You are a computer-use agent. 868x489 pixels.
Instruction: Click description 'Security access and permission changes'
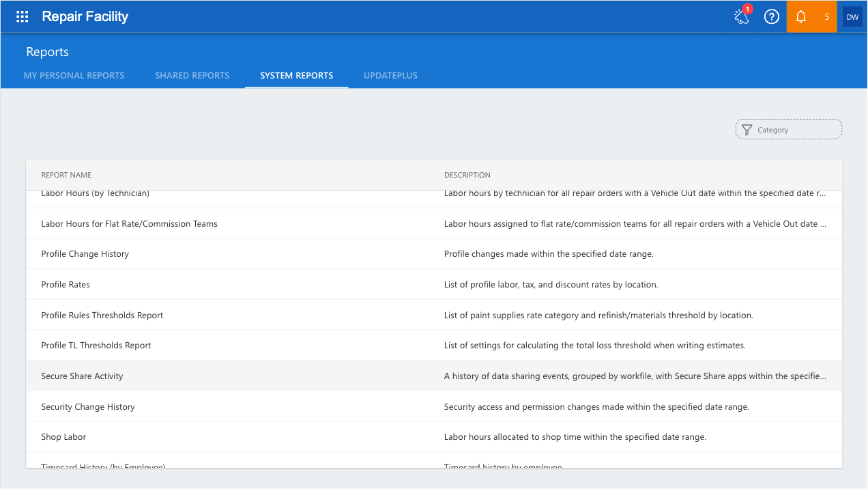596,406
